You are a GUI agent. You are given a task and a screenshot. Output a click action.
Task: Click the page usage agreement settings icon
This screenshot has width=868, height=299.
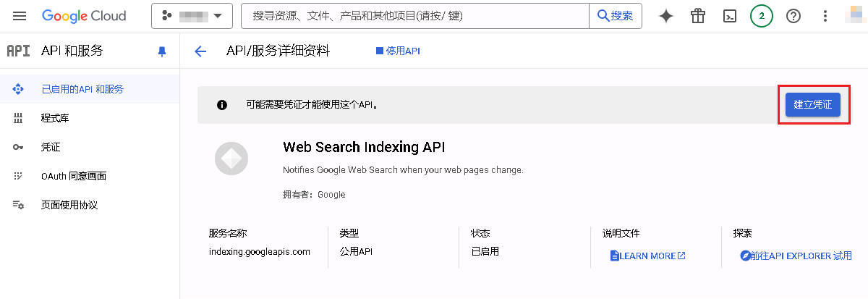click(19, 205)
